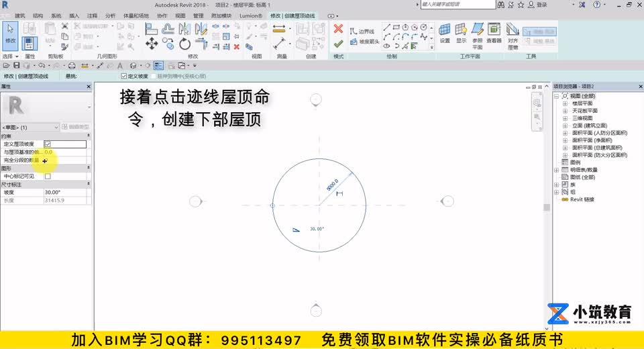The height and width of the screenshot is (349, 644).
Task: Toggle 中心标记可见 checkbox
Action: click(x=48, y=176)
